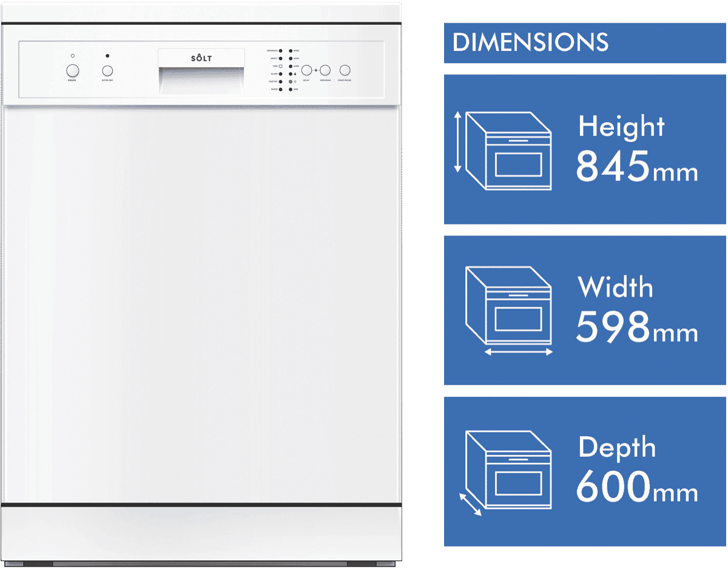Screen dimensions: 728x569
Task: Click the Height dimension appliance icon
Action: point(510,149)
